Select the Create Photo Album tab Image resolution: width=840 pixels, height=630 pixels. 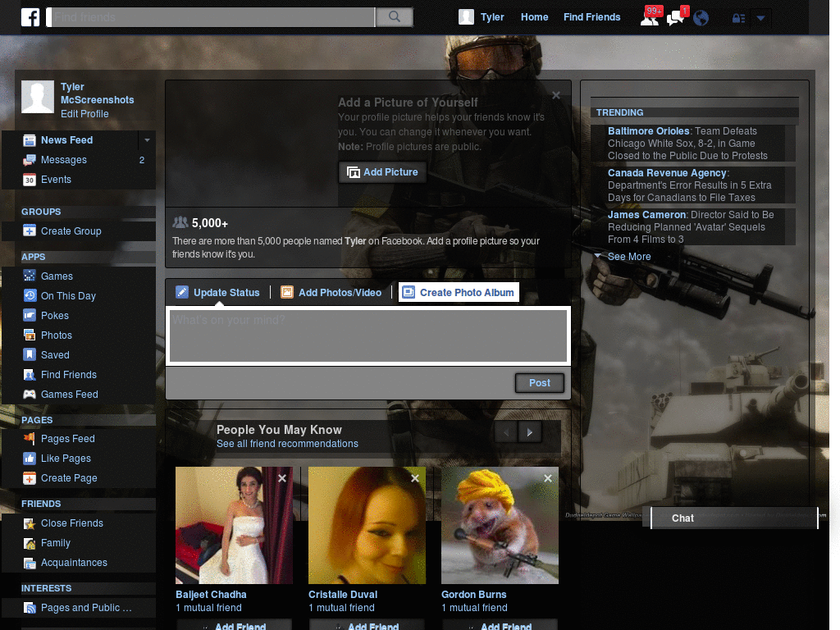point(459,293)
